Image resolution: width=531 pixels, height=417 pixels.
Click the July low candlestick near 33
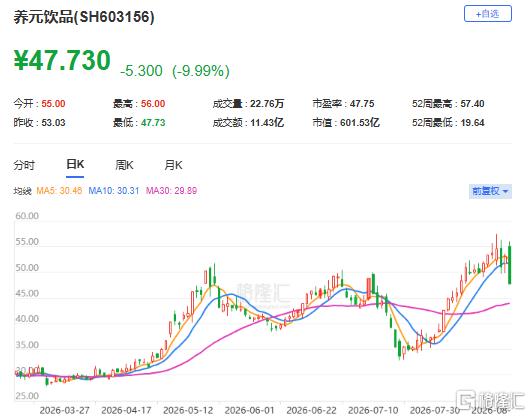(400, 349)
